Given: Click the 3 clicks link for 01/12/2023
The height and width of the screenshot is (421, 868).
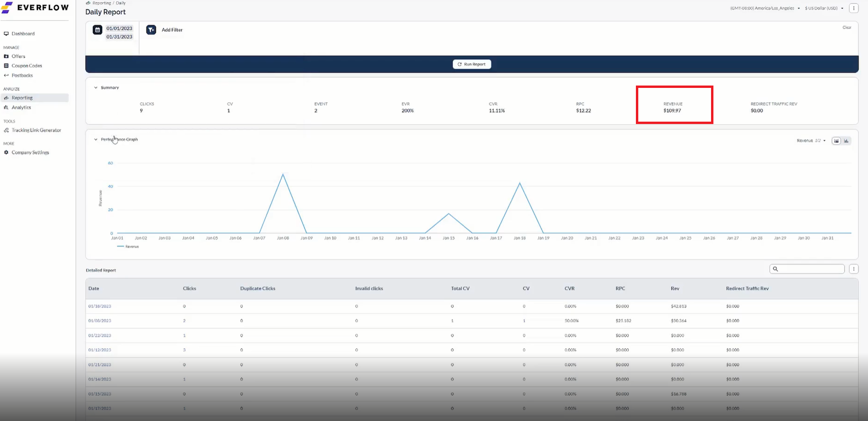Looking at the screenshot, I should coord(185,350).
